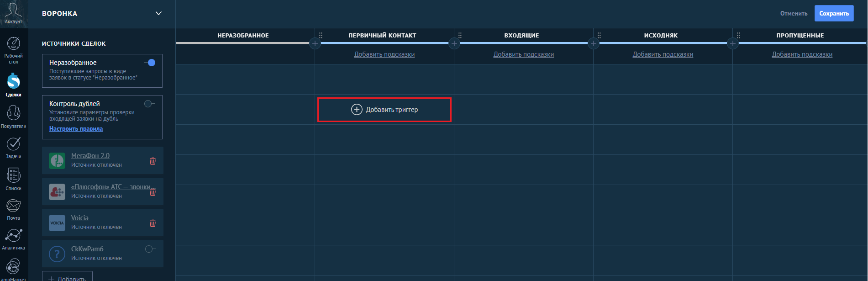
Task: Open the Аккаунт profile avatar
Action: pos(13,10)
